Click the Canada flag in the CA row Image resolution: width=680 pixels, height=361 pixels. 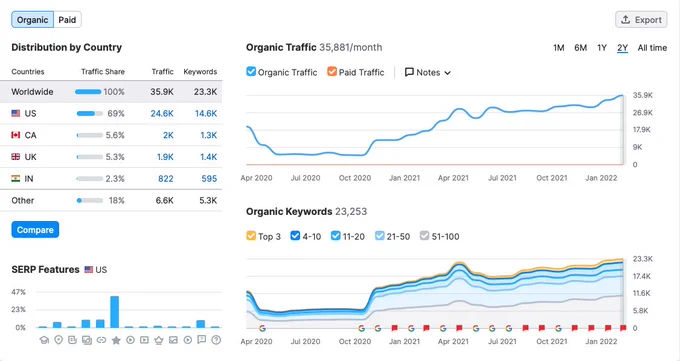tap(16, 135)
